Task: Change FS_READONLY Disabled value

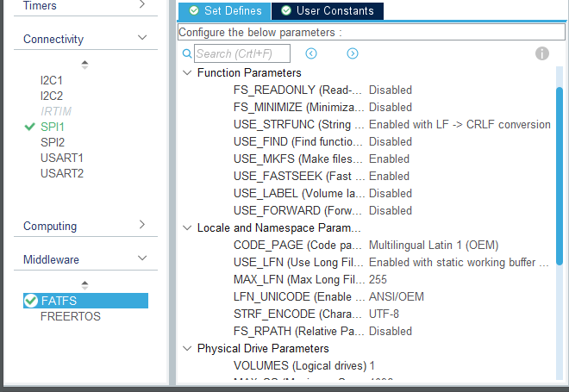Action: pos(391,90)
